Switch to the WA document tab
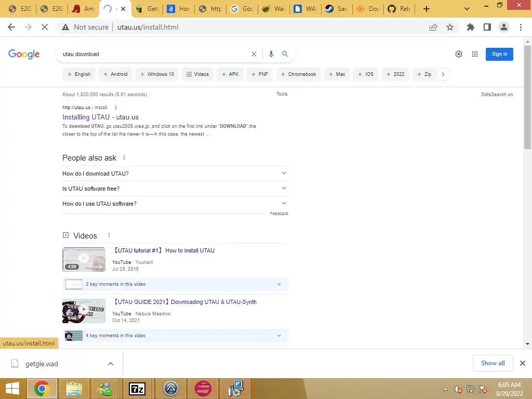This screenshot has width=532, height=399. tap(305, 9)
